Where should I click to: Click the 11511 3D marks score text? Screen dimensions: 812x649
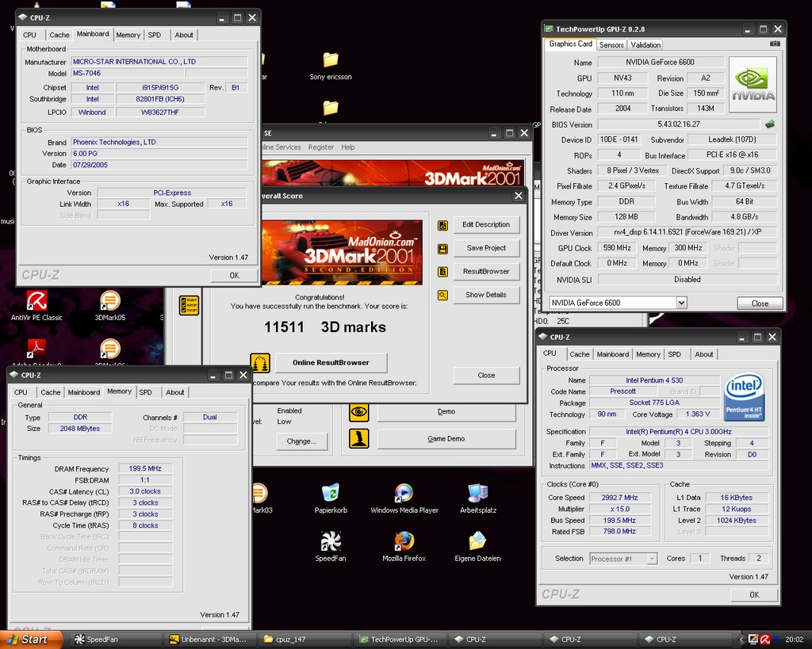tap(325, 327)
